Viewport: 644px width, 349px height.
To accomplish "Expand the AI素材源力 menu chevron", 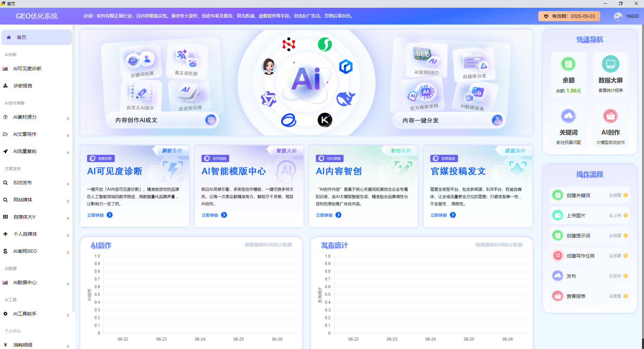I will (68, 118).
